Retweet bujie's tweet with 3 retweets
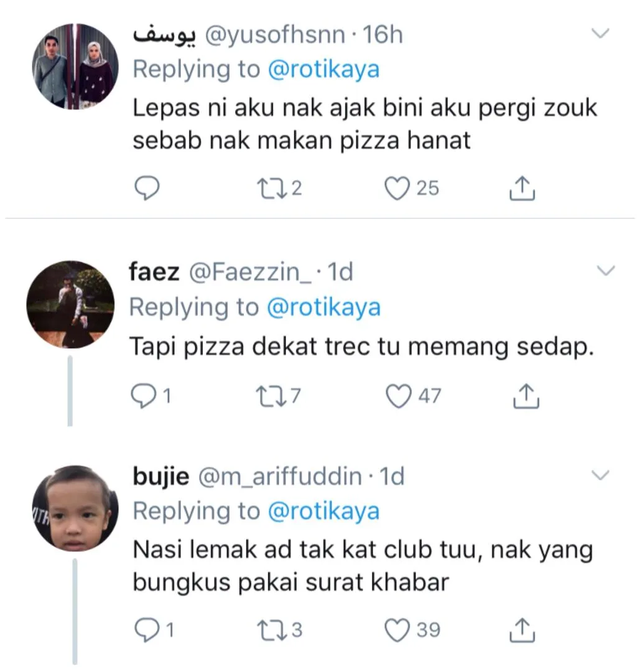This screenshot has width=640, height=672. (273, 630)
